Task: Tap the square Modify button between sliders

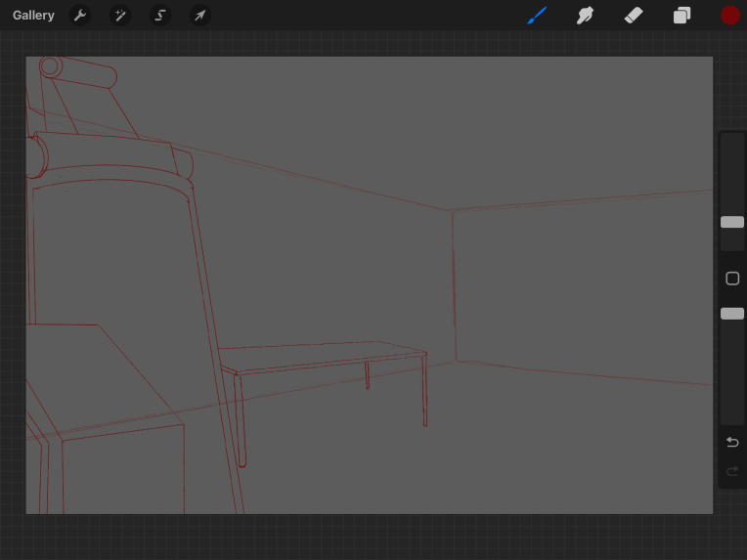Action: [732, 279]
